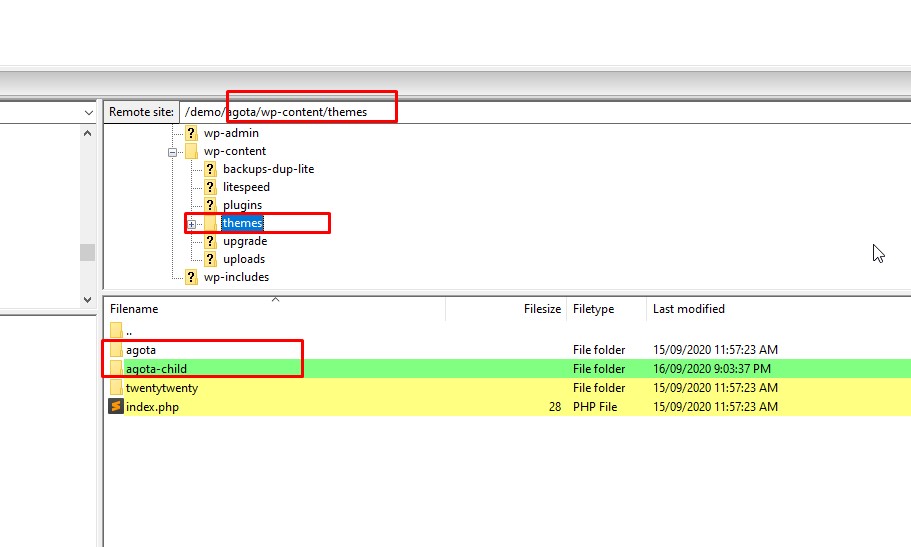Click unknown-folder icon next to plugins

pyautogui.click(x=210, y=205)
